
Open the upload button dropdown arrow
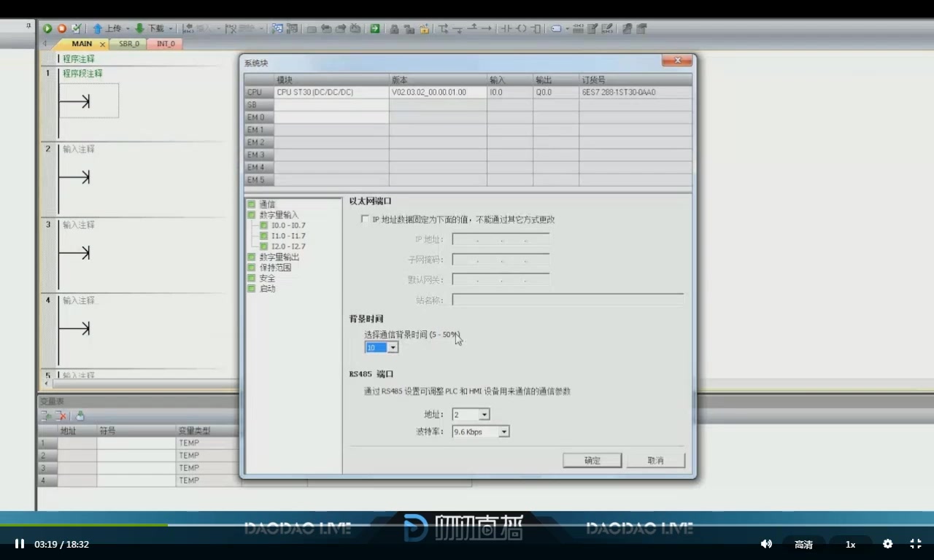(127, 28)
